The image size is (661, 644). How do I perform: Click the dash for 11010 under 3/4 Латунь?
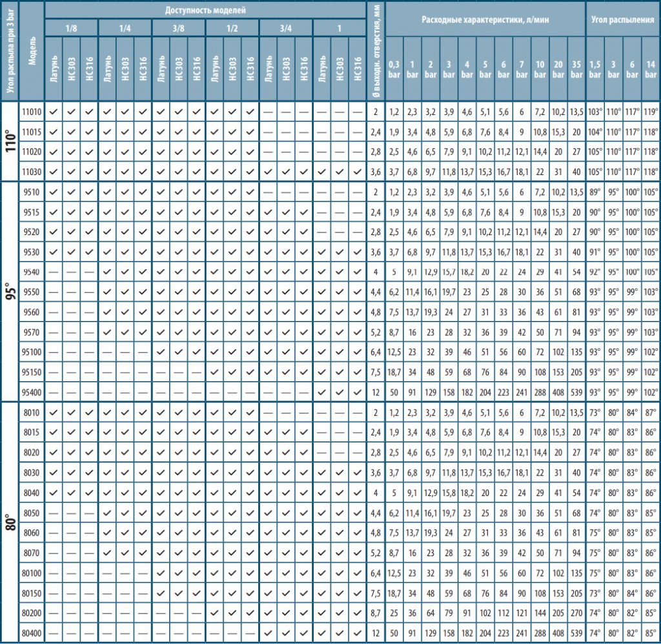(268, 112)
